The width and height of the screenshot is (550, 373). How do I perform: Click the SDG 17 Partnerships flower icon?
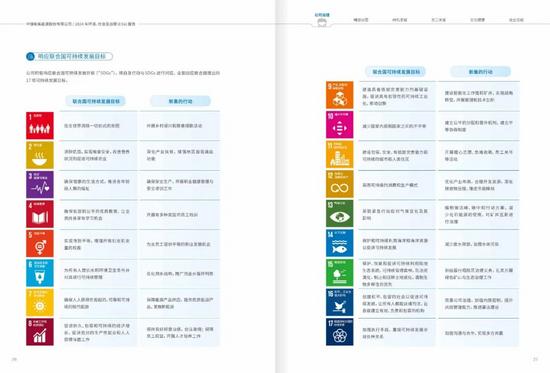340,332
